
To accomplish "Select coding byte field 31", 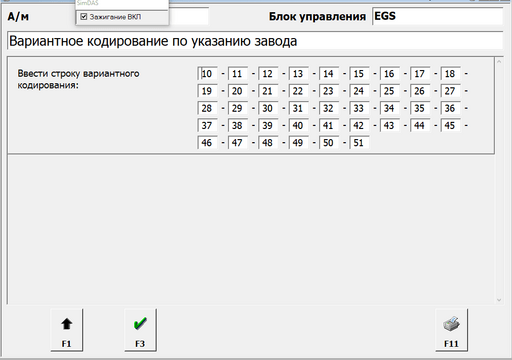I will (x=298, y=108).
